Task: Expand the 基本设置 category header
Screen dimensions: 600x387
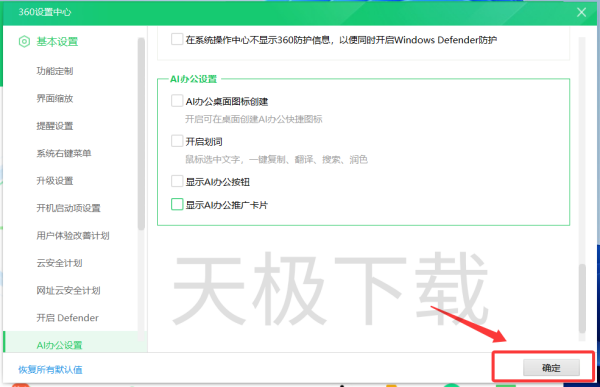Action: [x=57, y=41]
